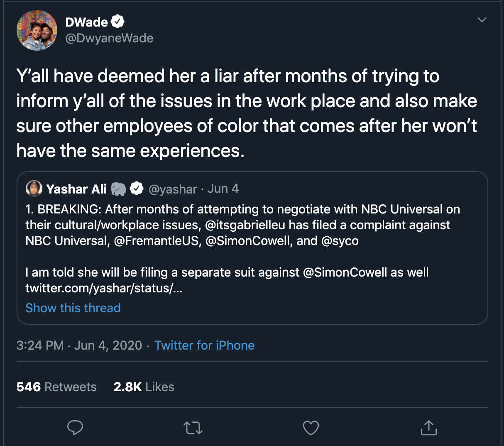Click the @yashar handle in quoted tweet
This screenshot has height=446, width=504.
[x=173, y=189]
